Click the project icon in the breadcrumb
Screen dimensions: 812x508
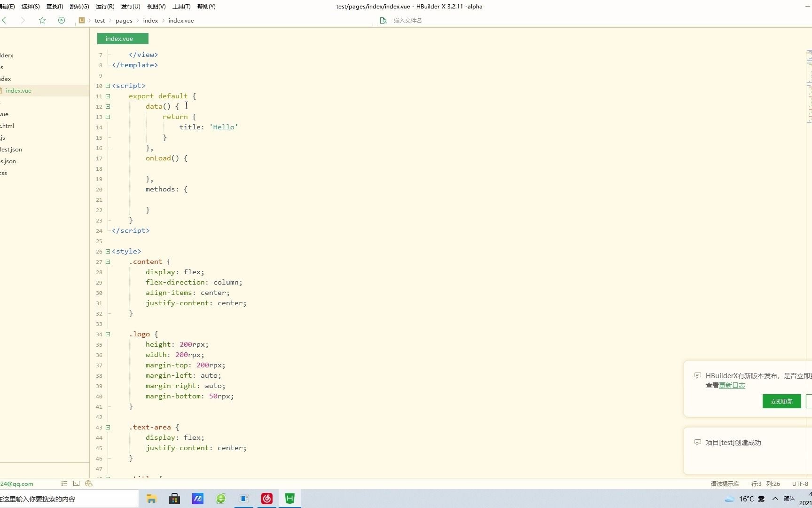click(82, 20)
